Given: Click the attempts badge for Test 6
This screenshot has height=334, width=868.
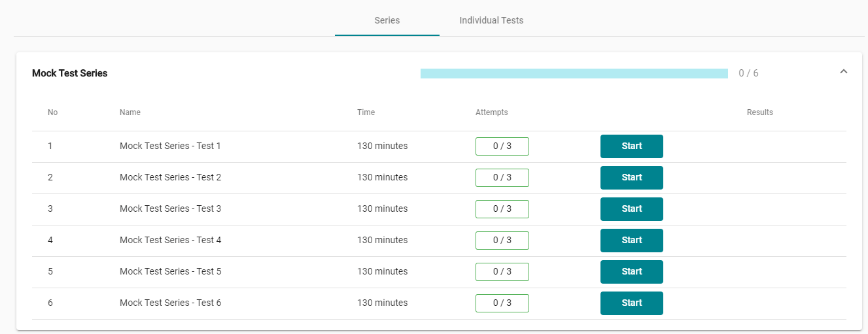Looking at the screenshot, I should (502, 303).
